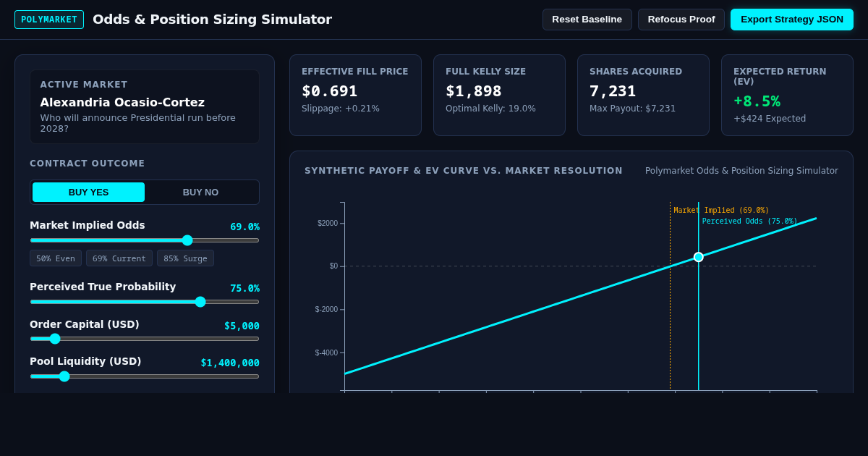Click the +$424 Expected text

pos(770,119)
